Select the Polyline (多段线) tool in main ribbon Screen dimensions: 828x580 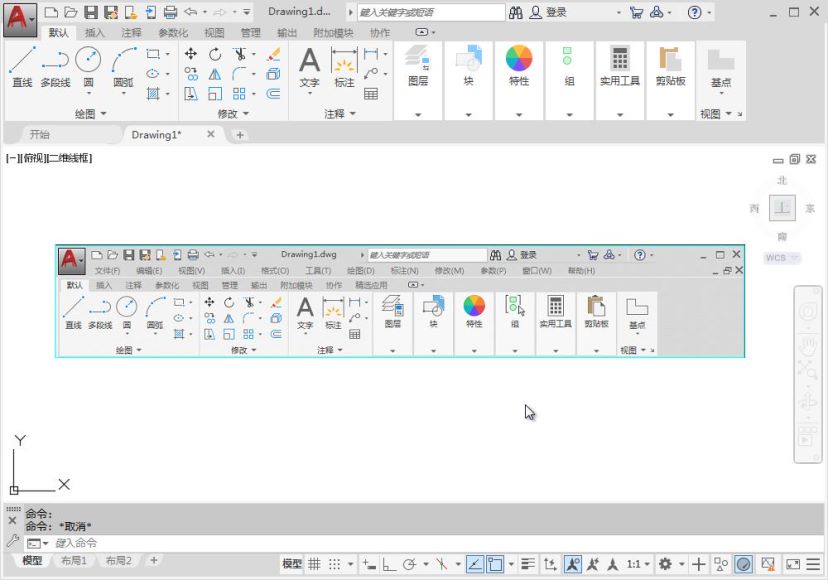[55, 67]
